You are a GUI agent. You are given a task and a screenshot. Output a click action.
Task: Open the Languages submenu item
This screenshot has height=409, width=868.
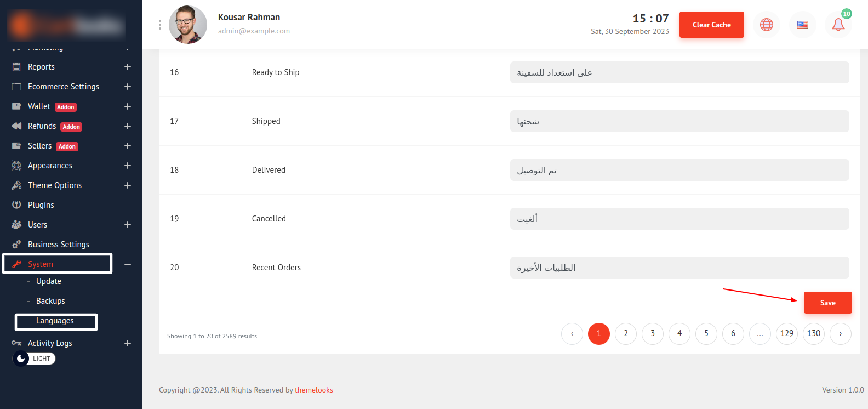[55, 321]
